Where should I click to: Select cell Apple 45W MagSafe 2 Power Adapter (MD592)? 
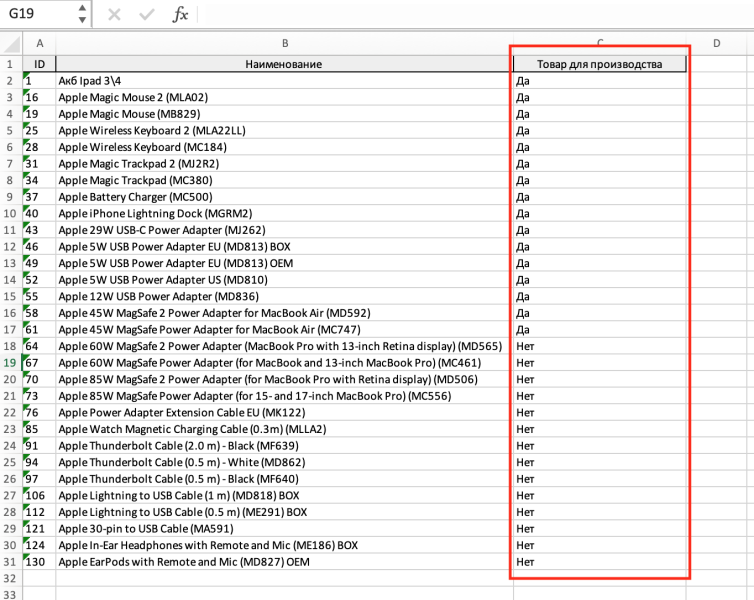pos(285,313)
